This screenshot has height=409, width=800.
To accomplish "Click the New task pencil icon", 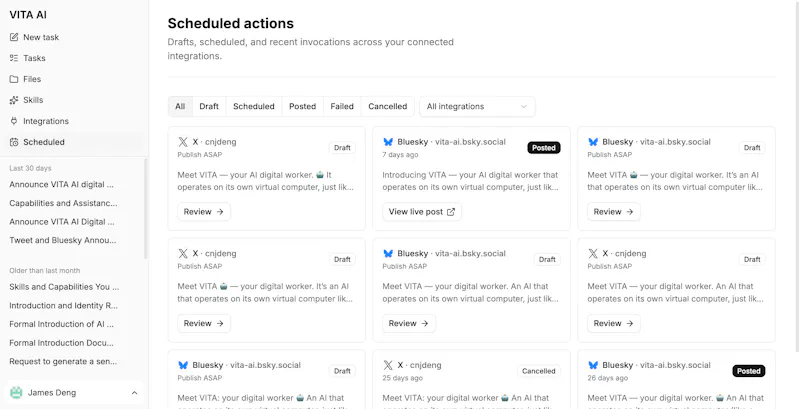I will 14,37.
